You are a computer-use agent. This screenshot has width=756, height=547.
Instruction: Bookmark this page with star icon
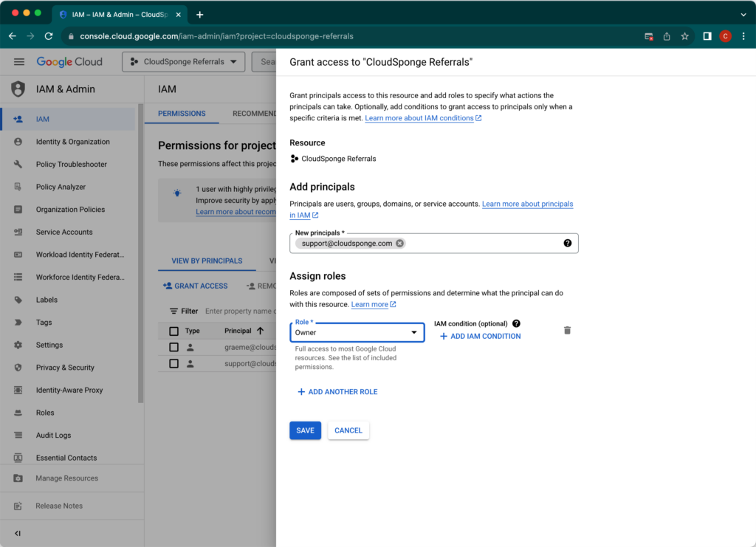[x=684, y=36]
